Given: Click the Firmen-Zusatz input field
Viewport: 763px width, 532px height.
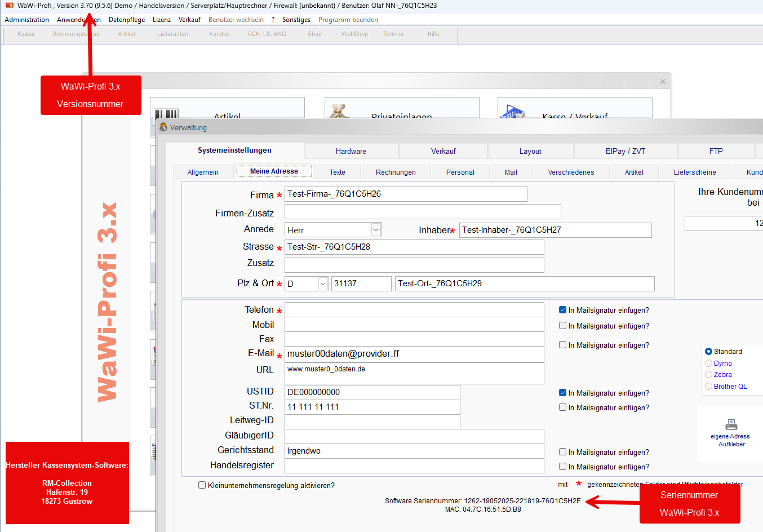Looking at the screenshot, I should click(423, 211).
